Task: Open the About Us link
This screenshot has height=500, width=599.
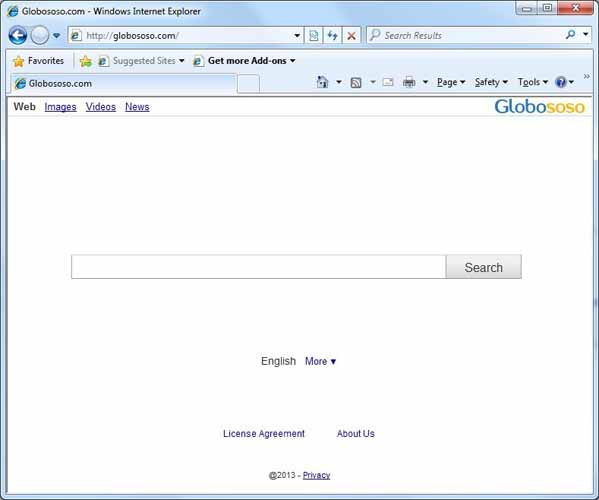Action: pos(356,434)
